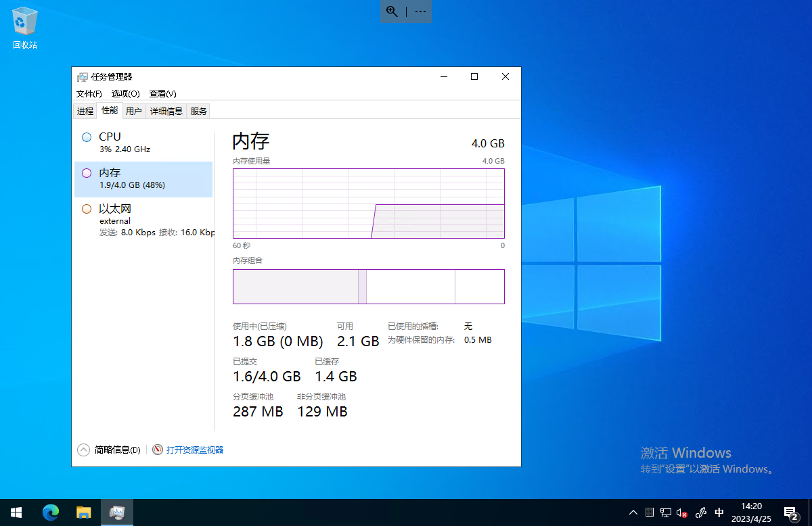This screenshot has height=526, width=812.
Task: Open the 文件(F) menu
Action: 89,94
